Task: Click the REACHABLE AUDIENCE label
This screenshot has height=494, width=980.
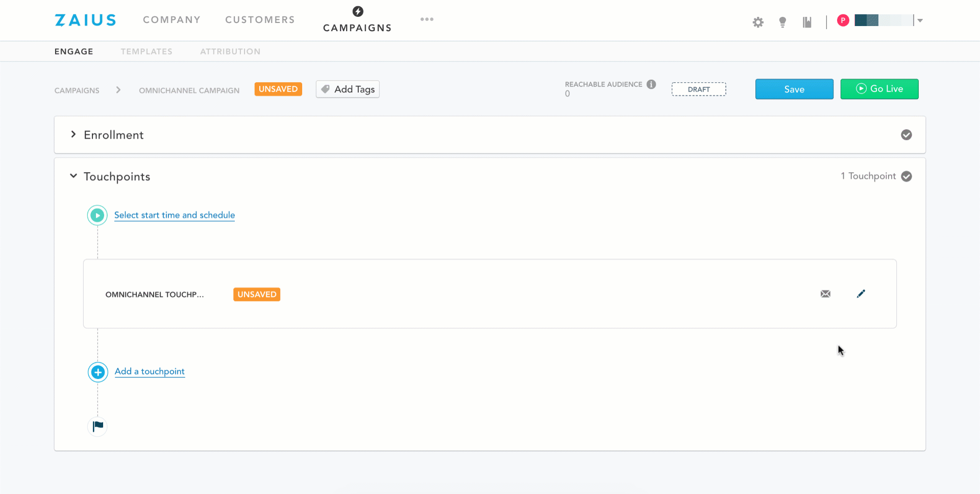Action: pyautogui.click(x=603, y=84)
